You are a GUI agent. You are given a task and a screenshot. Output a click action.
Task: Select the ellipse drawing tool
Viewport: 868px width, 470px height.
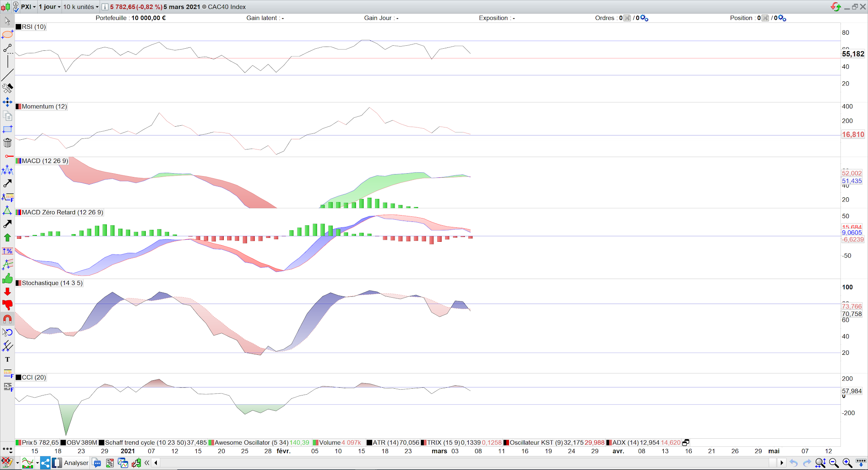coord(7,34)
